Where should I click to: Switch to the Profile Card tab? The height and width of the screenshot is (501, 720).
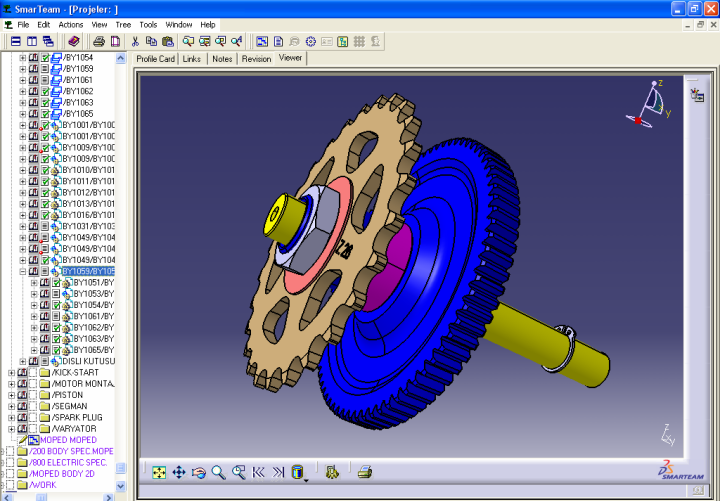coord(155,59)
